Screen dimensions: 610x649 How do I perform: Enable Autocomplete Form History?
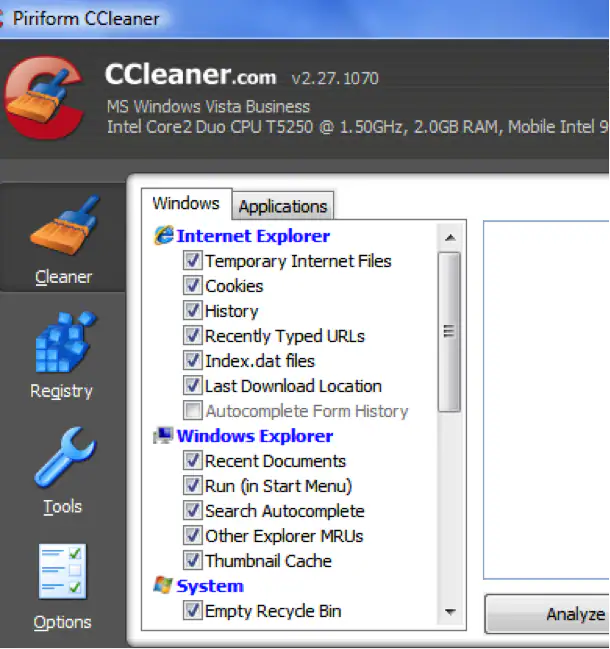[x=192, y=411]
